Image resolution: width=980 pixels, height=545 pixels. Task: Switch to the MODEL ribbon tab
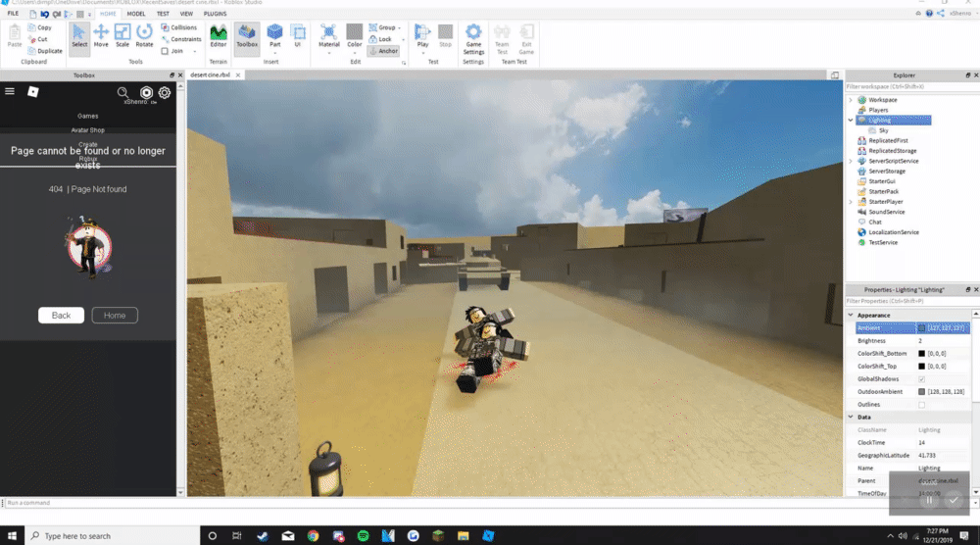135,14
